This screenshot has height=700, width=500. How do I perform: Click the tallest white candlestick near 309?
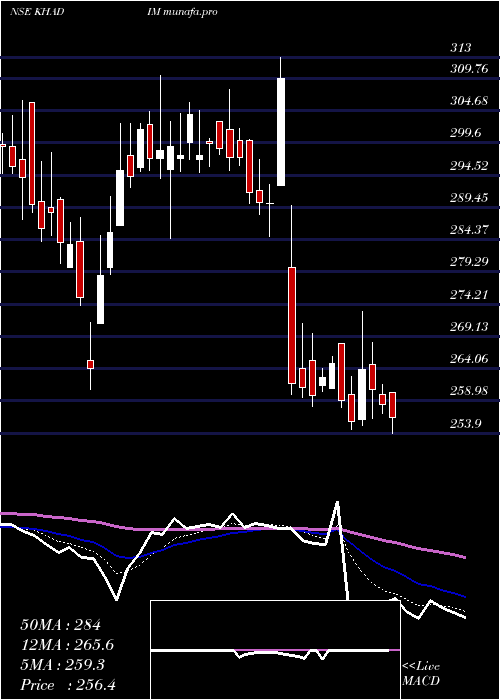point(281,132)
